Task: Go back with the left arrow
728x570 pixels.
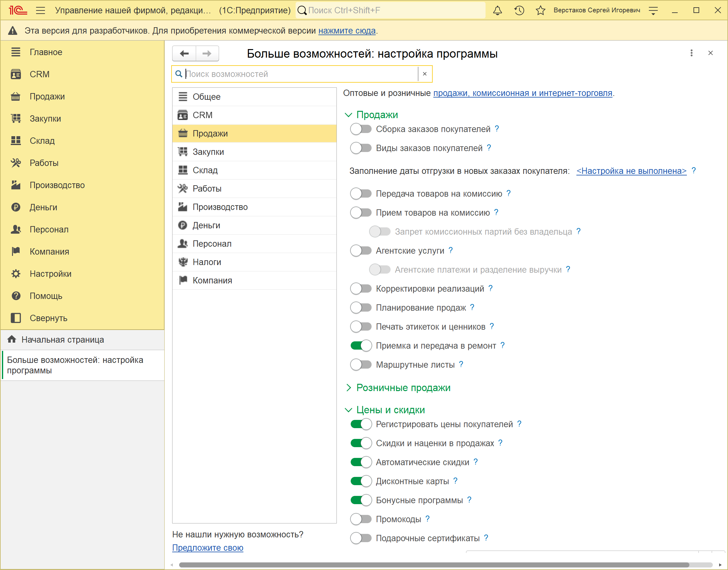Action: [x=184, y=54]
